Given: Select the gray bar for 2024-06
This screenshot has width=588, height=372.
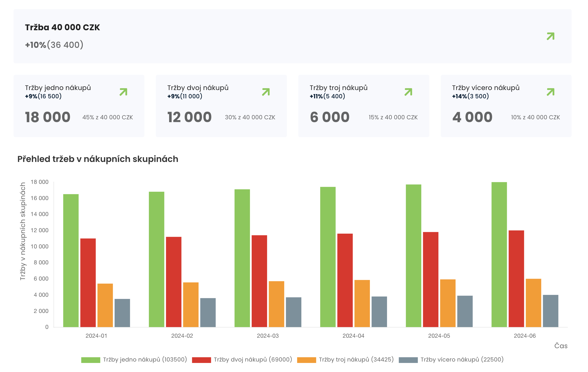Looking at the screenshot, I should click(550, 311).
